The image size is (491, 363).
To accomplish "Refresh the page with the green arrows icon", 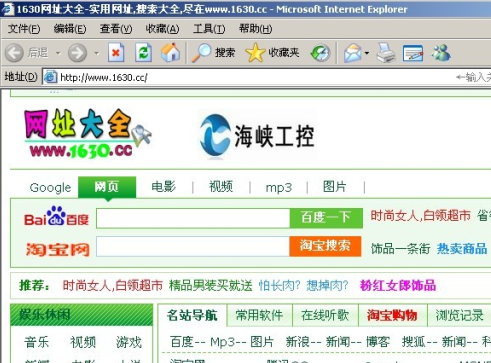I will [x=143, y=53].
